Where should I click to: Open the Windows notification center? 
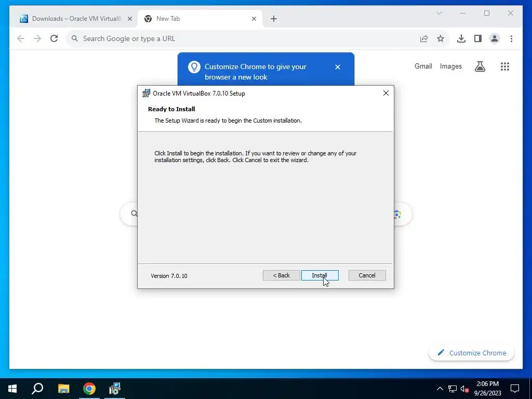coord(515,389)
